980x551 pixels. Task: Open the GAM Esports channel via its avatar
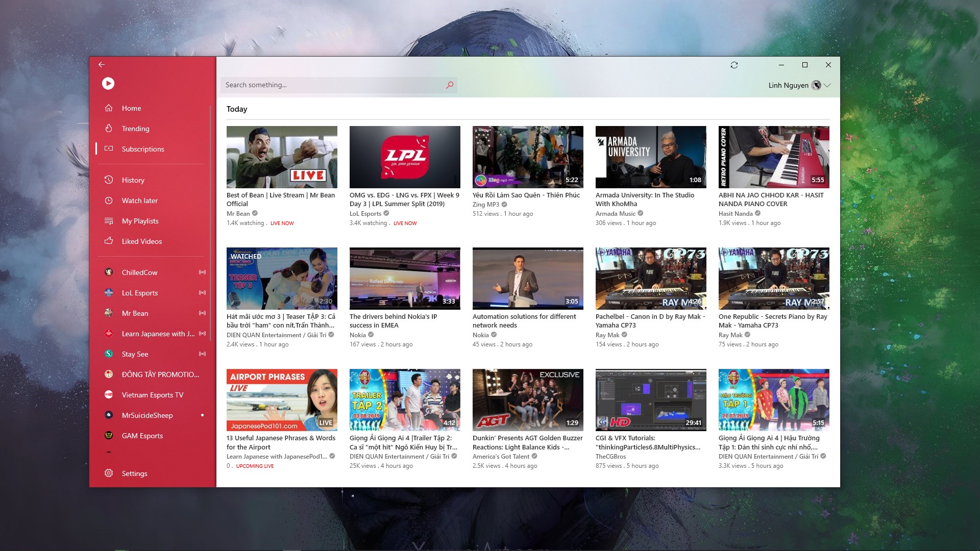click(x=109, y=435)
